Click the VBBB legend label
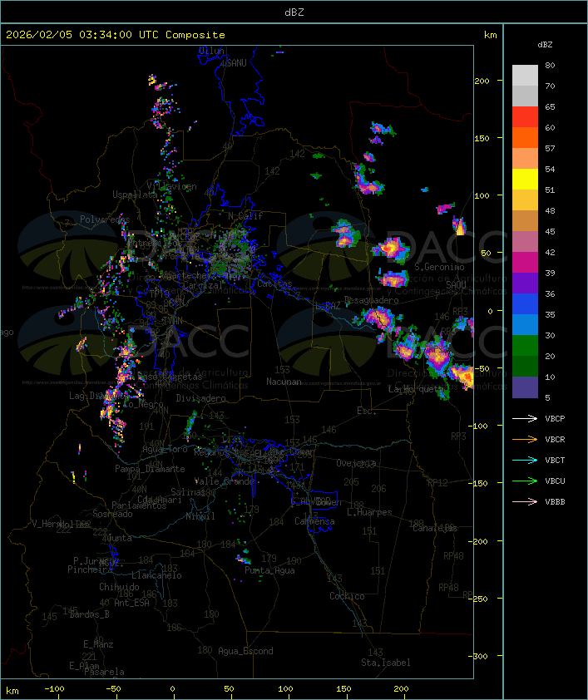Screen dimensions: 588x700 [555, 502]
